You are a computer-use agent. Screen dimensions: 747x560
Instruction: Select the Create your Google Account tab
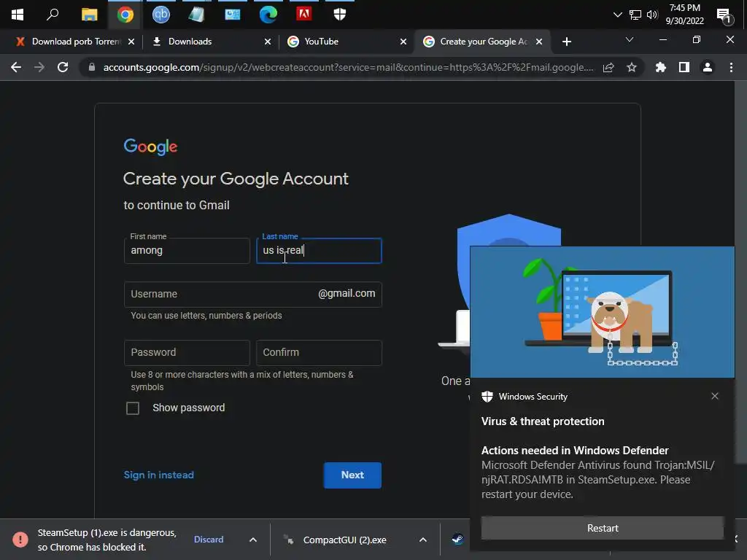coord(483,42)
